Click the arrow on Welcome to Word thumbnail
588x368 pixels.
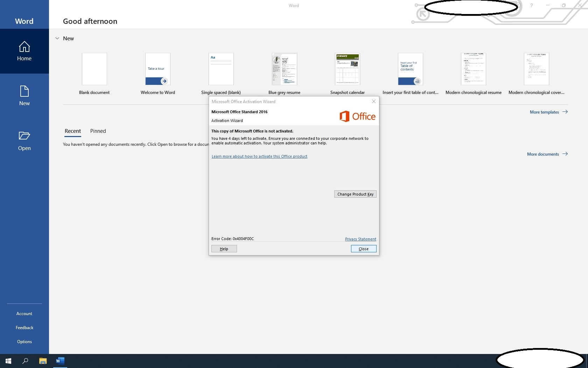(x=164, y=81)
